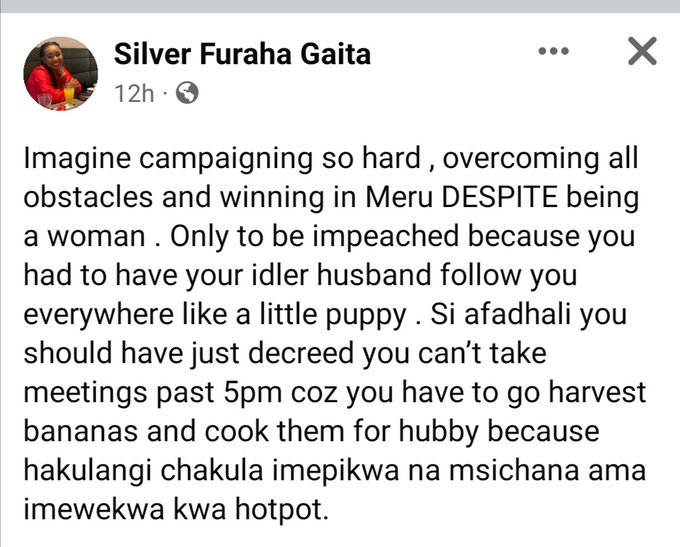Open the three-dot post options menu

click(x=553, y=51)
